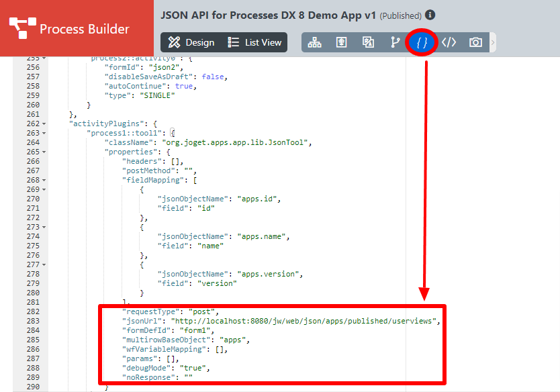Click the "SINGLE" type value
This screenshot has height=392, width=560.
(x=157, y=95)
